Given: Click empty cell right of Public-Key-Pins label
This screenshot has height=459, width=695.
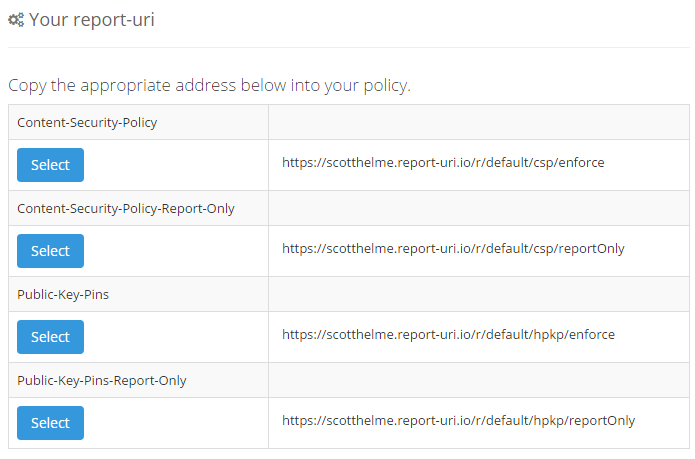Looking at the screenshot, I should pos(478,294).
